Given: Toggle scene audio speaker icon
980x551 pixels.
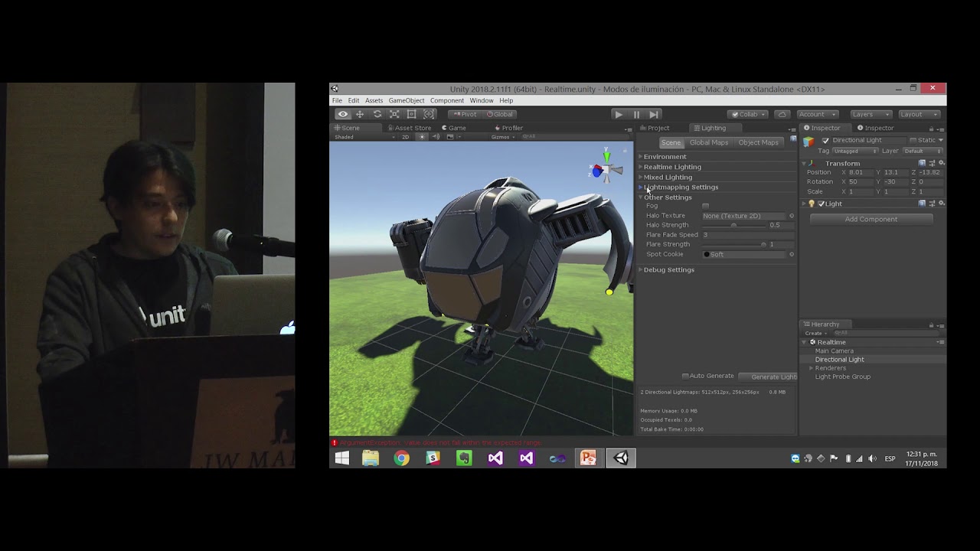Looking at the screenshot, I should pos(436,137).
